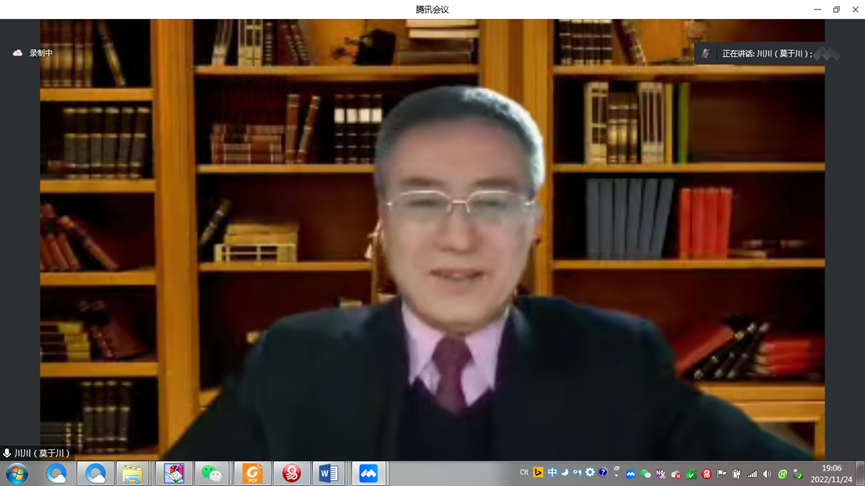865x486 pixels.
Task: Open the Windows Start menu
Action: (17, 474)
